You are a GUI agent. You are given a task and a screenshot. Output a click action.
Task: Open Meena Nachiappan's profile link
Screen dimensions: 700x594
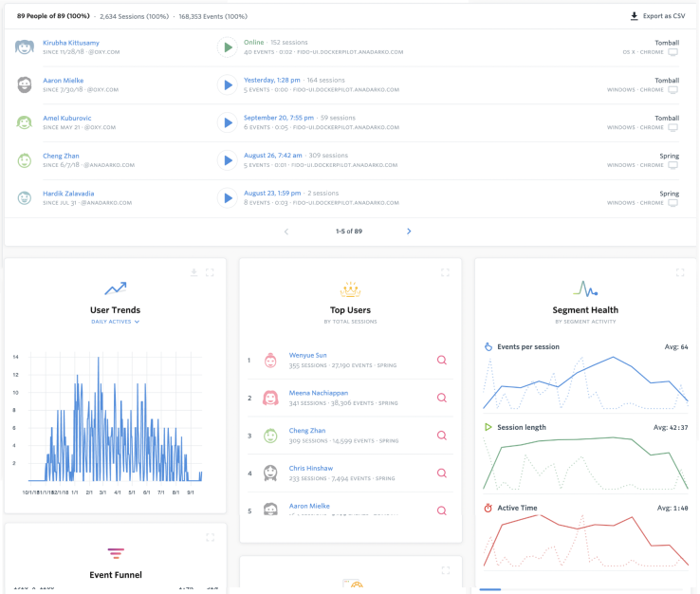319,393
